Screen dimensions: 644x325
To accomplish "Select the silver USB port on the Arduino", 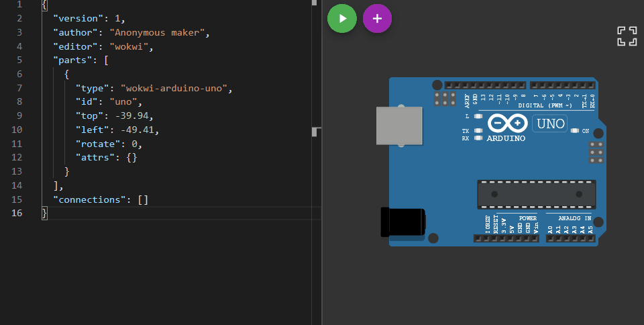I will [399, 126].
